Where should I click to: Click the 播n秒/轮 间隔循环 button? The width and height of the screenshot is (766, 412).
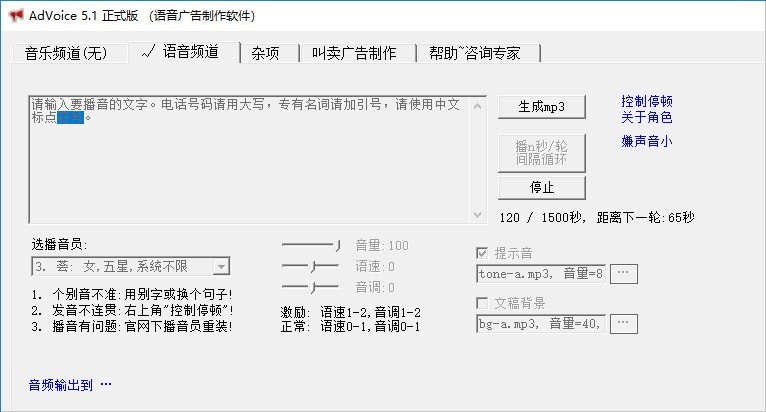[541, 152]
